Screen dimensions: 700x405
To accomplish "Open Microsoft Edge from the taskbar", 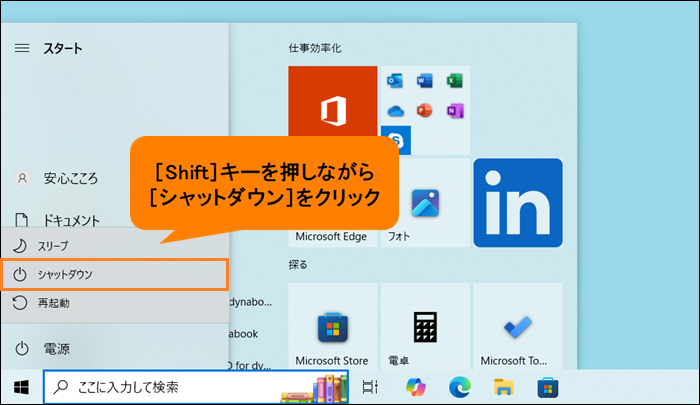I will point(460,387).
